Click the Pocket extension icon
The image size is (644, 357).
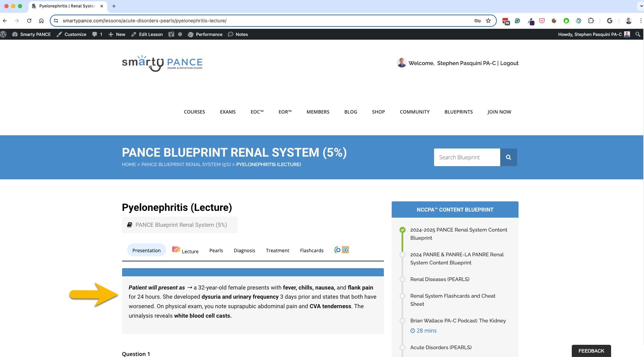coord(542,21)
